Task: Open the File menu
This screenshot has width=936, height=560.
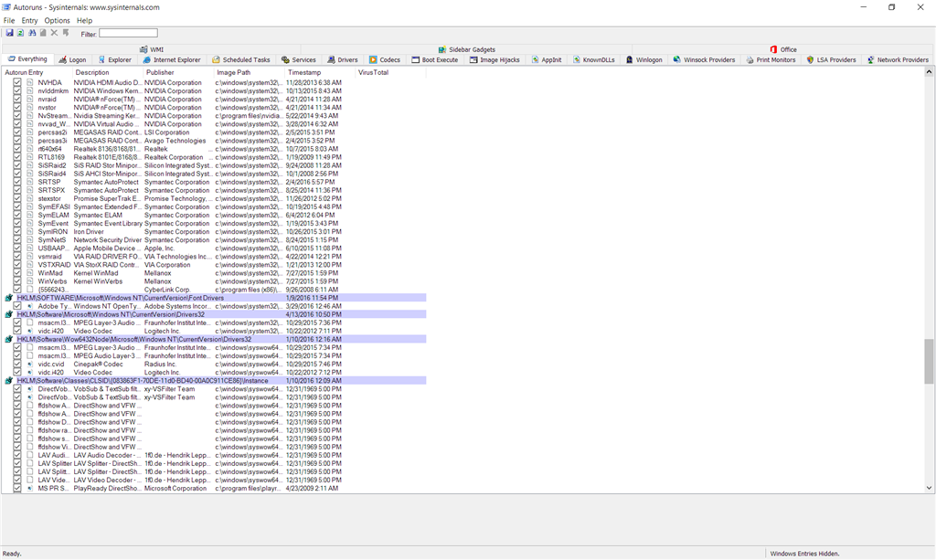Action: click(9, 20)
